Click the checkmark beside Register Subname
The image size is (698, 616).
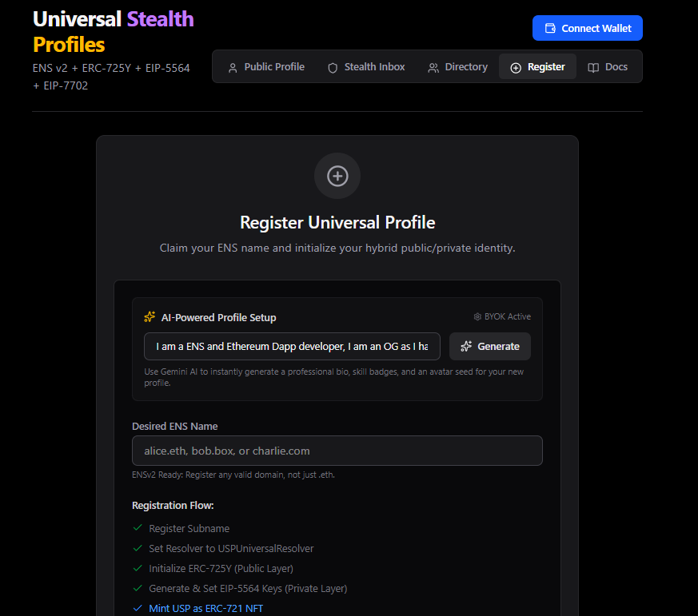tap(138, 528)
